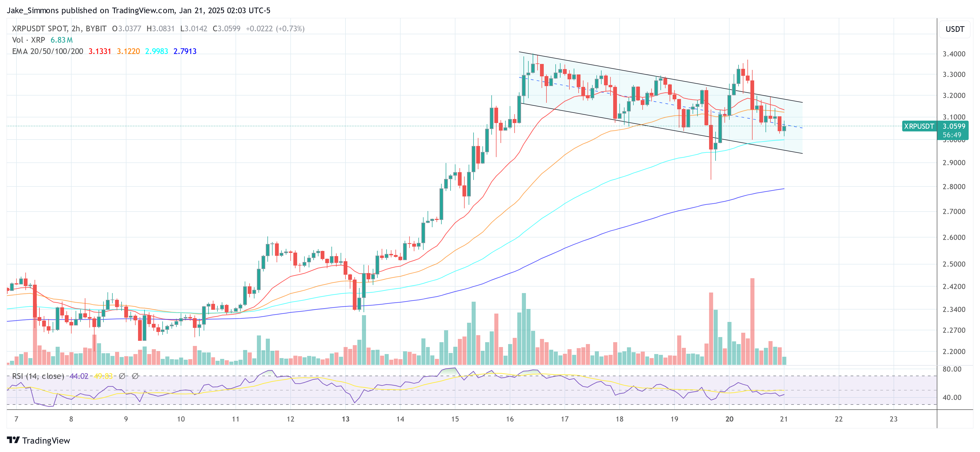Click the yellow RSI average value 49.83
This screenshot has width=980, height=452.
coord(103,376)
